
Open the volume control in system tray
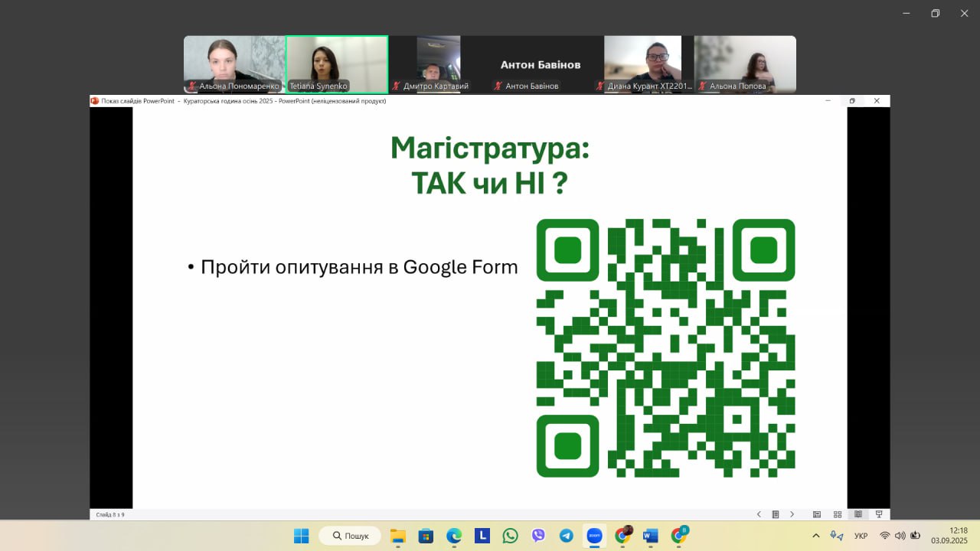(x=900, y=536)
